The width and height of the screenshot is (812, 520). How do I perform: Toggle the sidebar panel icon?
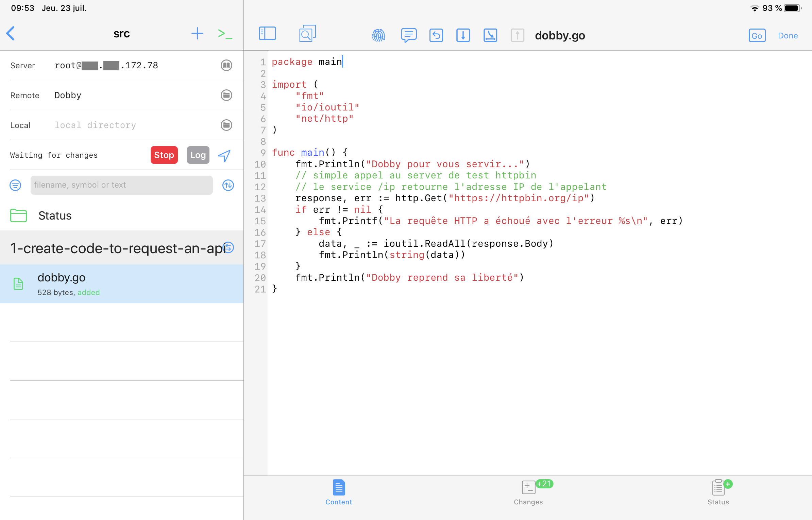pyautogui.click(x=267, y=34)
